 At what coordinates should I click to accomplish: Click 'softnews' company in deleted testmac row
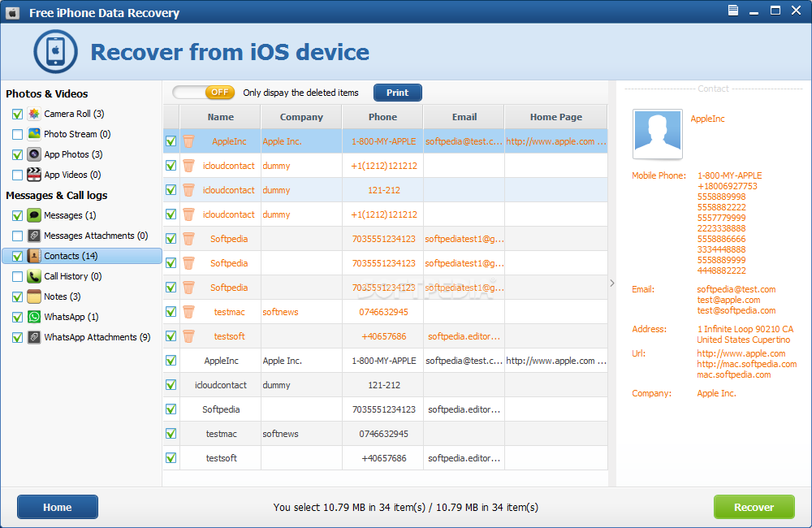point(280,312)
